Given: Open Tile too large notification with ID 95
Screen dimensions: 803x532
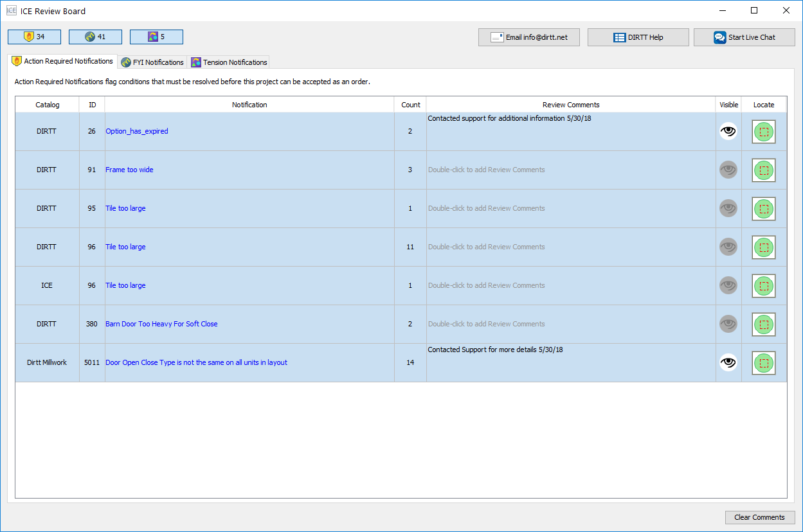Looking at the screenshot, I should pyautogui.click(x=125, y=208).
